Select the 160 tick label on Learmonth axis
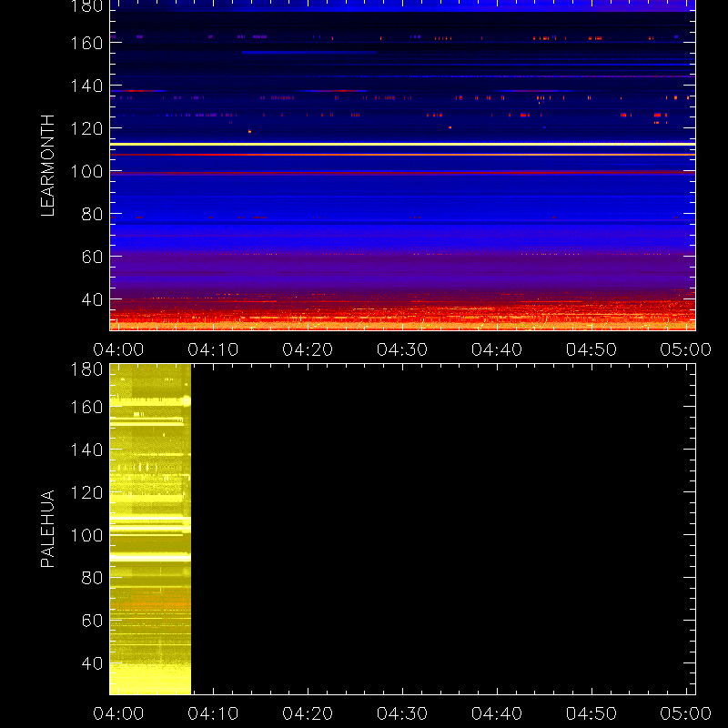Viewport: 728px width, 728px height. 86,43
